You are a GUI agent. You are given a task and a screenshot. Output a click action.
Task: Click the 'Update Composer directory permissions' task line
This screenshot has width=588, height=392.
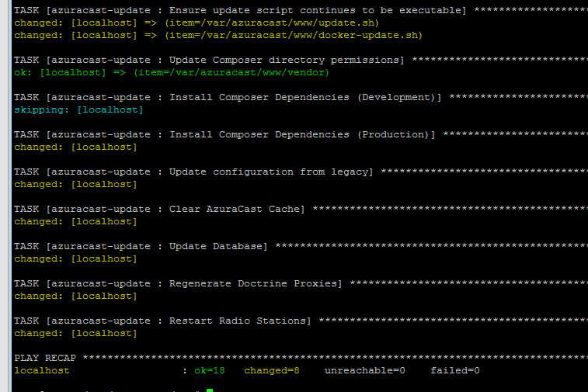point(301,60)
